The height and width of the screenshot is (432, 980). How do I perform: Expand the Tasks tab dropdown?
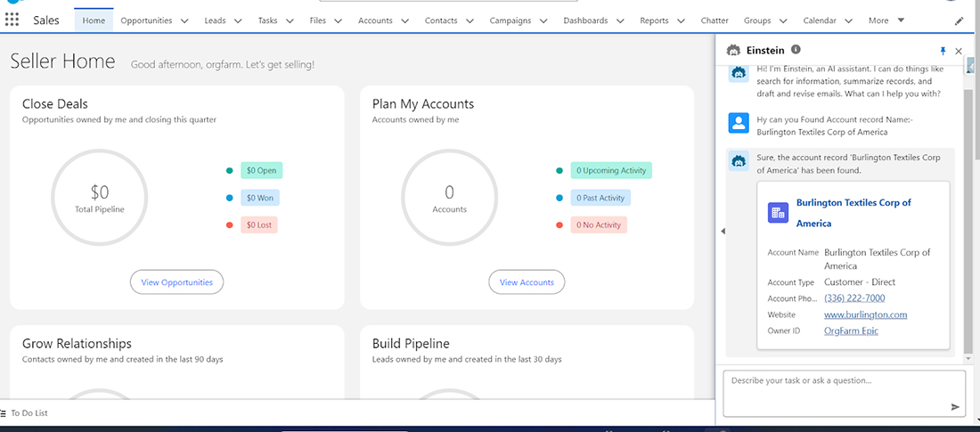click(x=290, y=20)
